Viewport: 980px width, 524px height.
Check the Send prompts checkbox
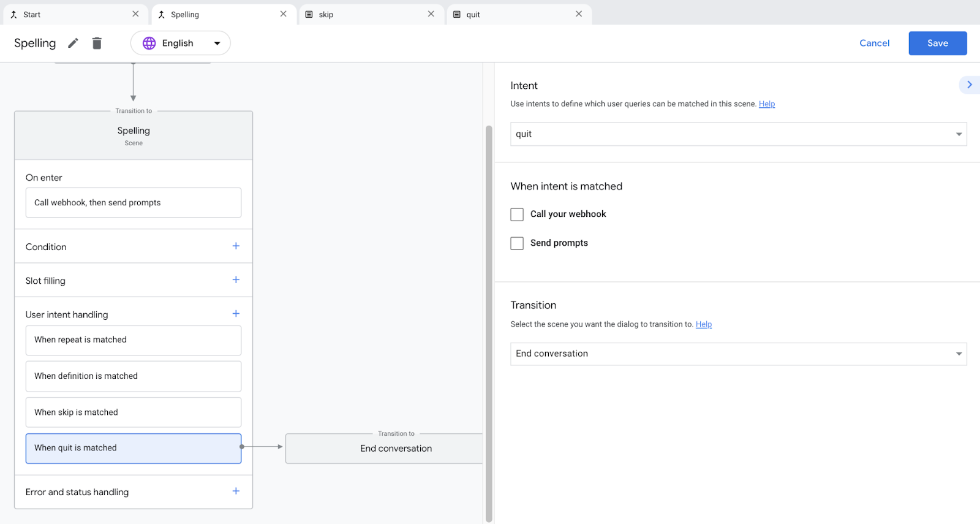(x=517, y=243)
